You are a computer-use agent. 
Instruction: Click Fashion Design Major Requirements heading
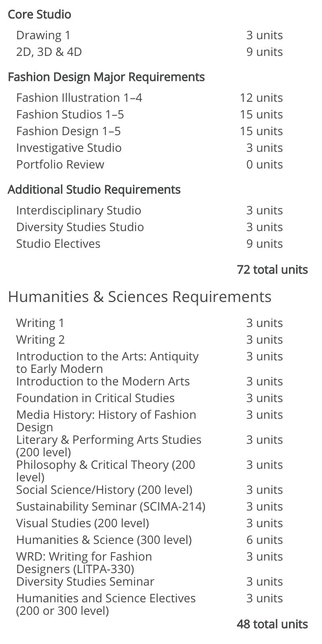coord(106,77)
